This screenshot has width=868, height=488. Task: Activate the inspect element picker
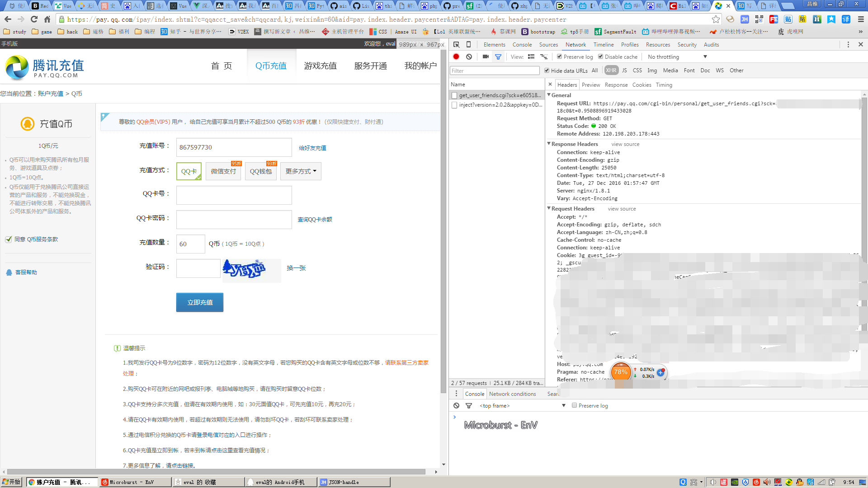pos(457,44)
